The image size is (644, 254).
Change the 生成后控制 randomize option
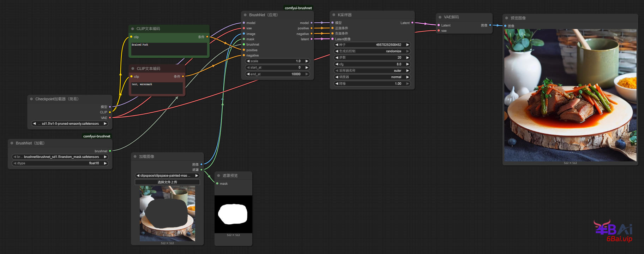[372, 51]
